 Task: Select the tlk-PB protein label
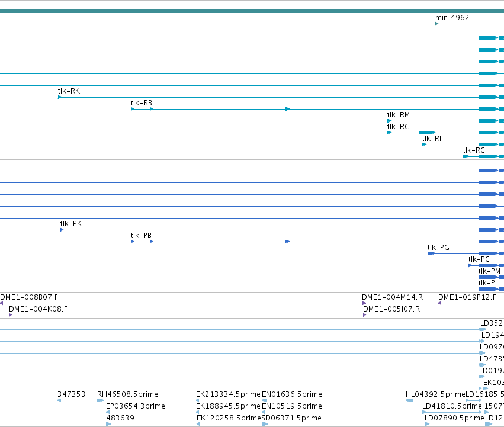point(141,236)
